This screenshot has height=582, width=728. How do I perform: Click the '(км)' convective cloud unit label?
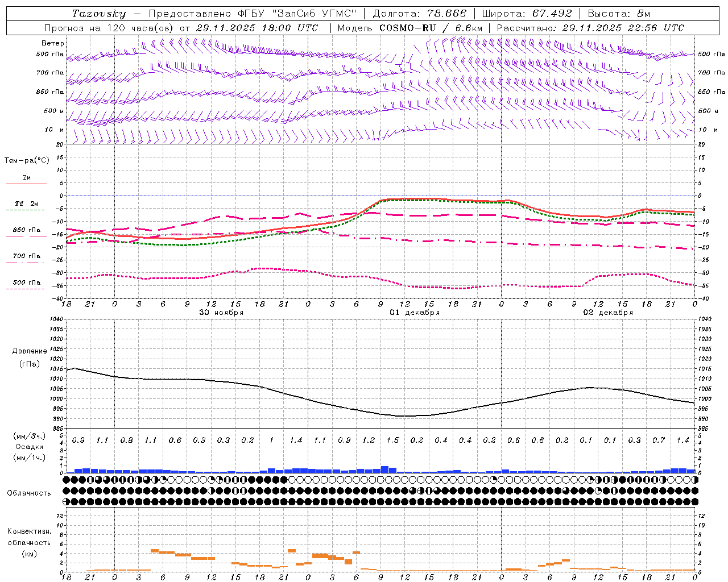pyautogui.click(x=29, y=554)
